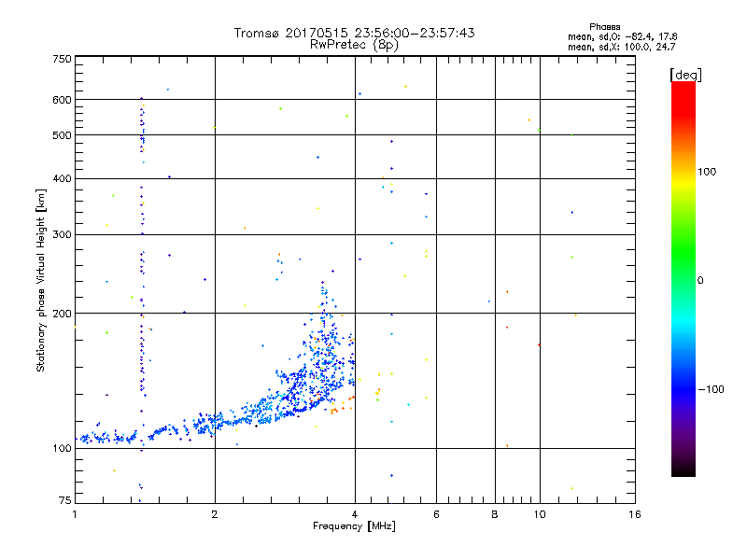This screenshot has height=560, width=747.
Task: Click the 'RwPretec (8p)' subtitle
Action: click(x=354, y=45)
